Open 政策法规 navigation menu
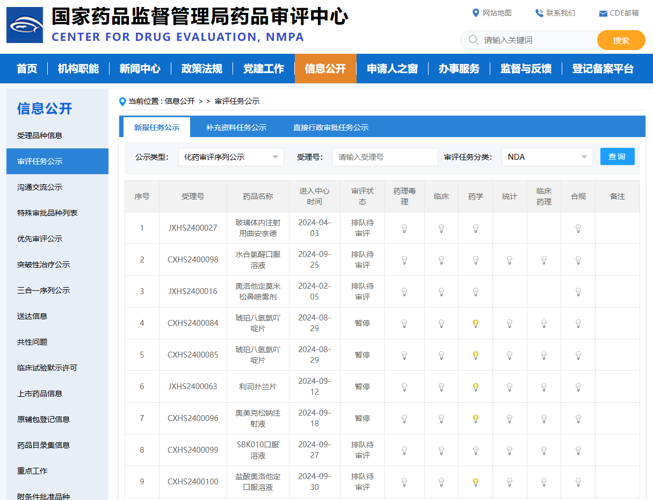This screenshot has width=653, height=500. (202, 69)
